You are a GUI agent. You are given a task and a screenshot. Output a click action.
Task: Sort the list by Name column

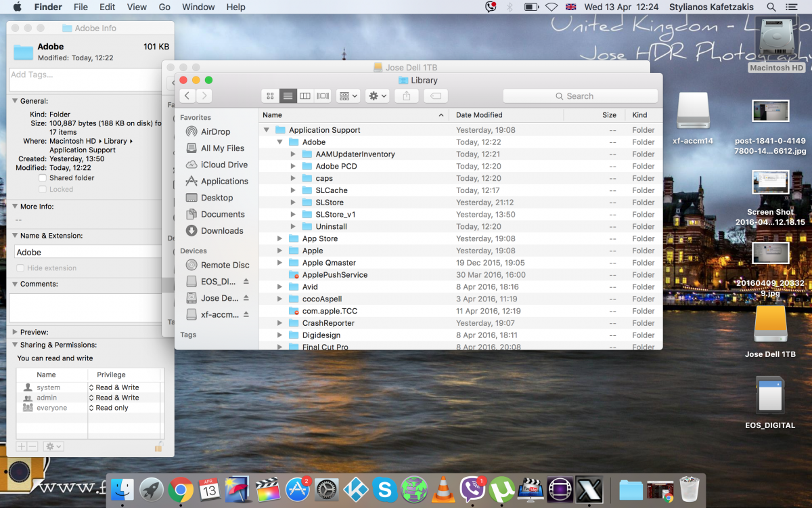click(x=354, y=115)
